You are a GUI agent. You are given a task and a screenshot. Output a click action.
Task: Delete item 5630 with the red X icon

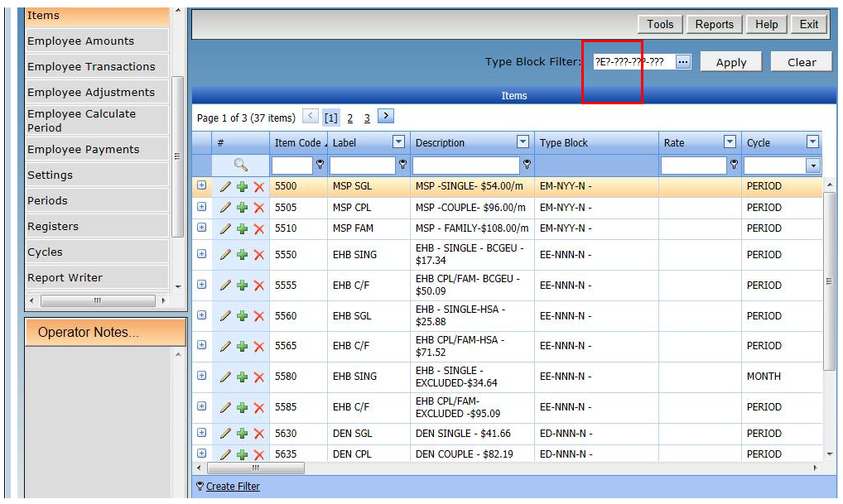[x=259, y=434]
